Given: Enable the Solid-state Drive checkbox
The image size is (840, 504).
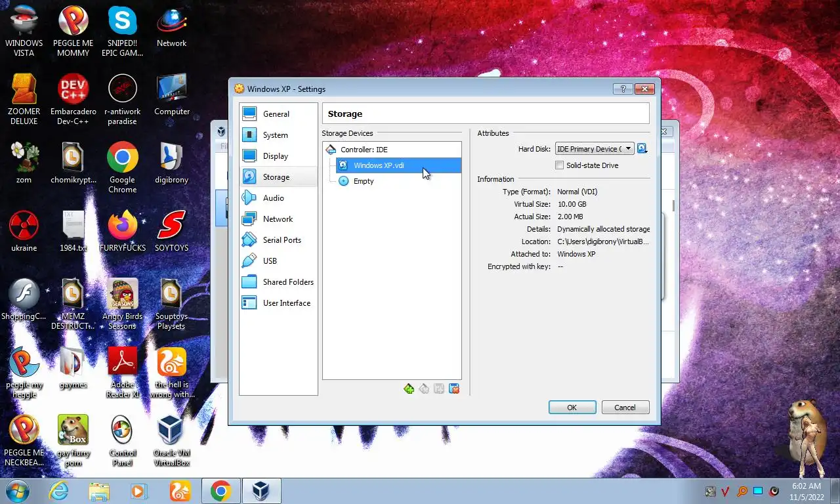Looking at the screenshot, I should click(x=560, y=165).
